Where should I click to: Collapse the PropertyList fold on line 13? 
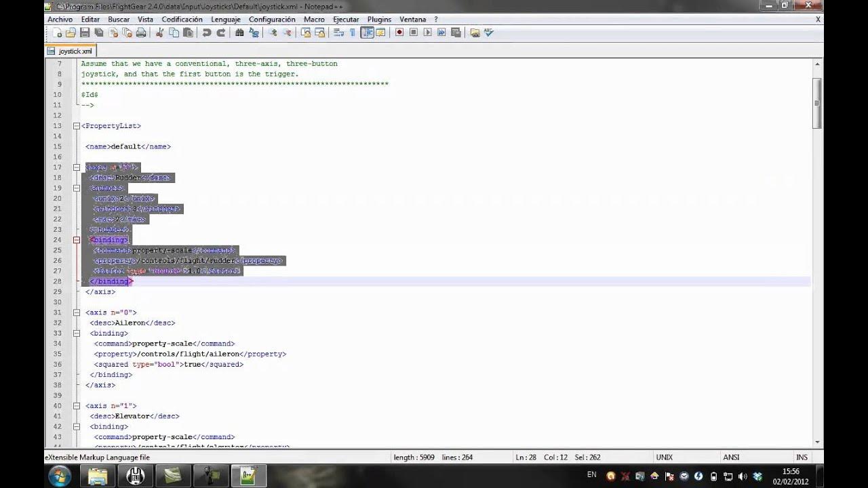tap(77, 126)
